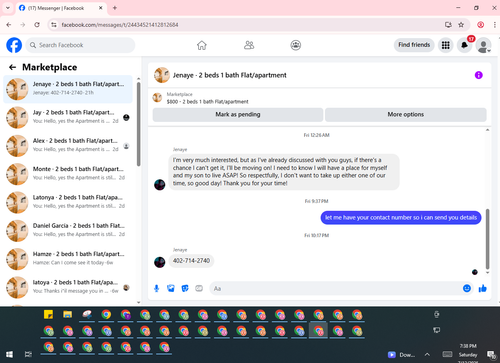This screenshot has width=500, height=363.
Task: Click Mark as pending
Action: point(238,114)
